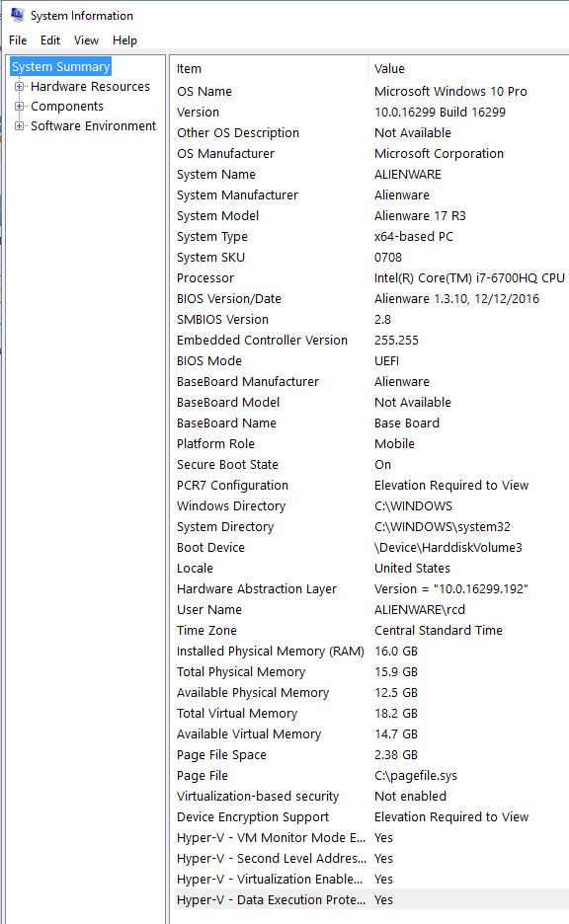Click value C:\pagefile.sys

coord(416,776)
